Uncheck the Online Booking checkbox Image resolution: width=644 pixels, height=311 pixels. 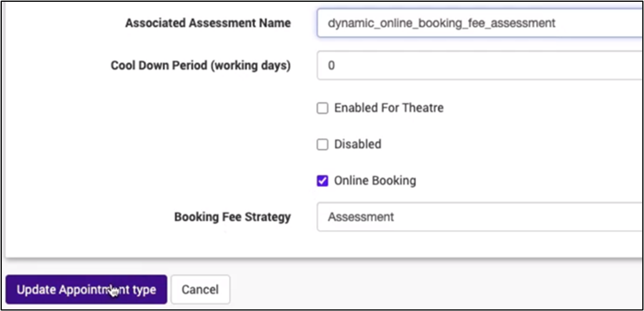pyautogui.click(x=323, y=180)
